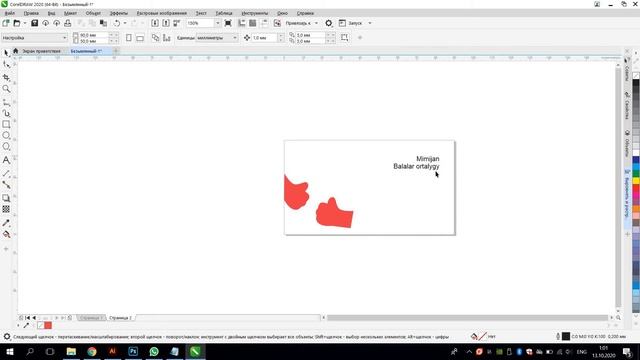The image size is (640, 360).
Task: Select the Drop Shadow tool
Action: coord(6,198)
